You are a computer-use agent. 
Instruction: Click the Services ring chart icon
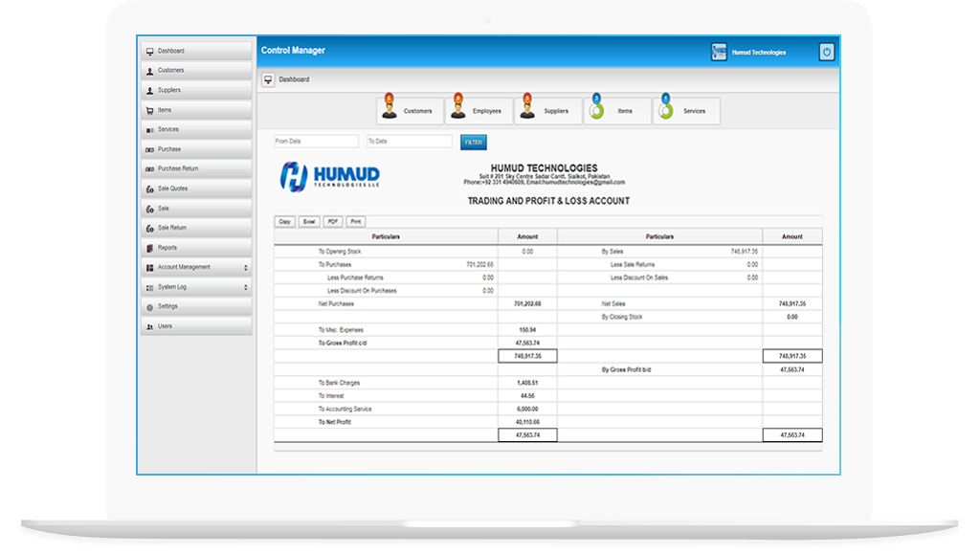tap(665, 110)
